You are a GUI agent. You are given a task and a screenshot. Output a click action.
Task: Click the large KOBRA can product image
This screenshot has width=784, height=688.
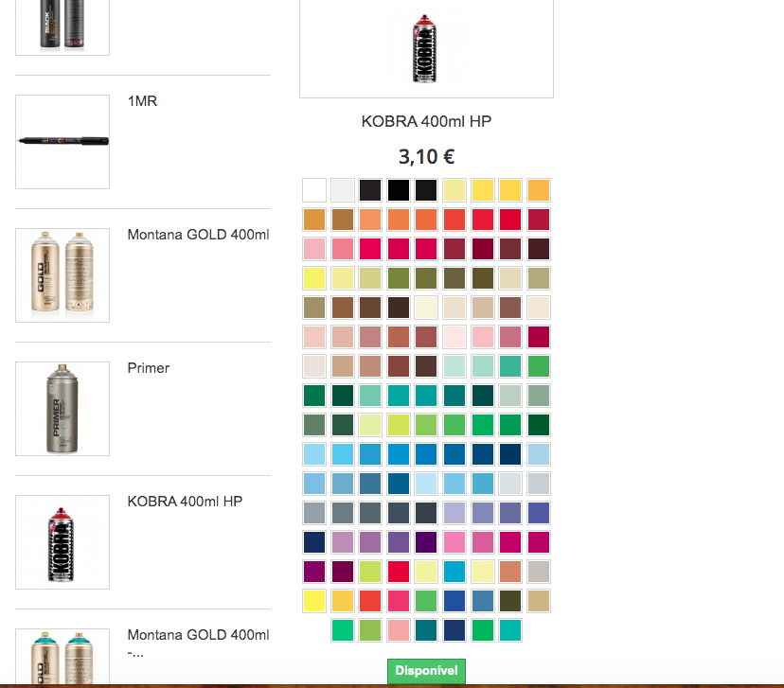tap(426, 48)
